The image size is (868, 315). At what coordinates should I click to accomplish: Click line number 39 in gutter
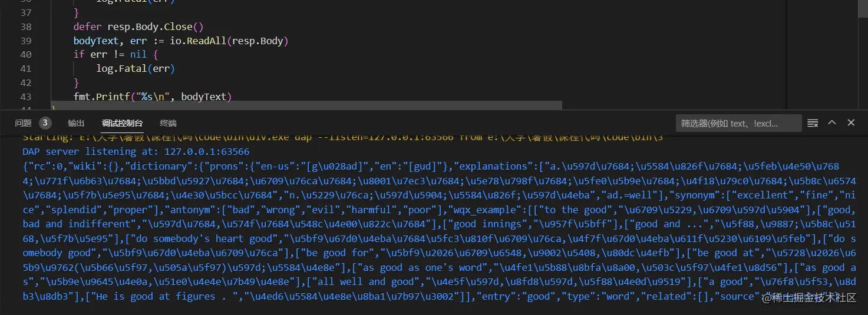click(x=26, y=41)
